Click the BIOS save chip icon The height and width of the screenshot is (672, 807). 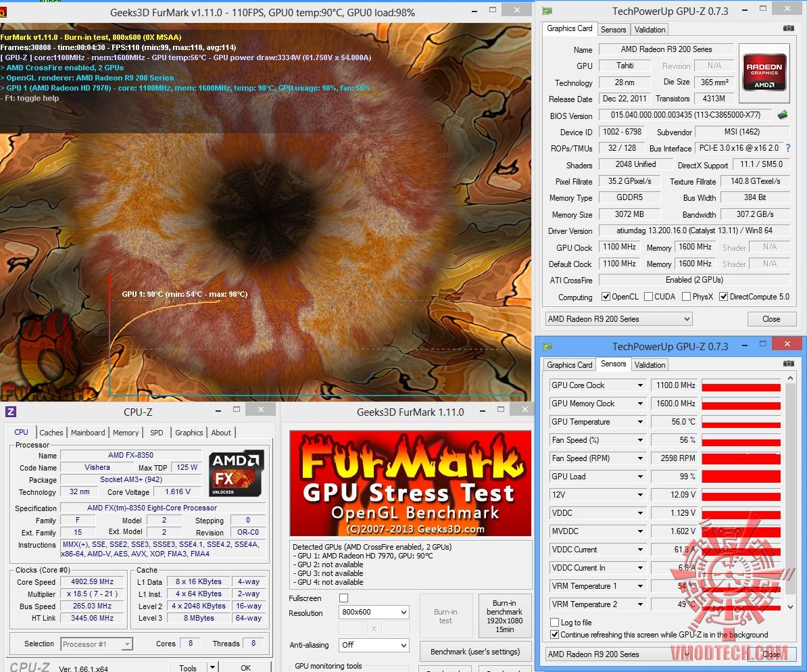coord(783,115)
